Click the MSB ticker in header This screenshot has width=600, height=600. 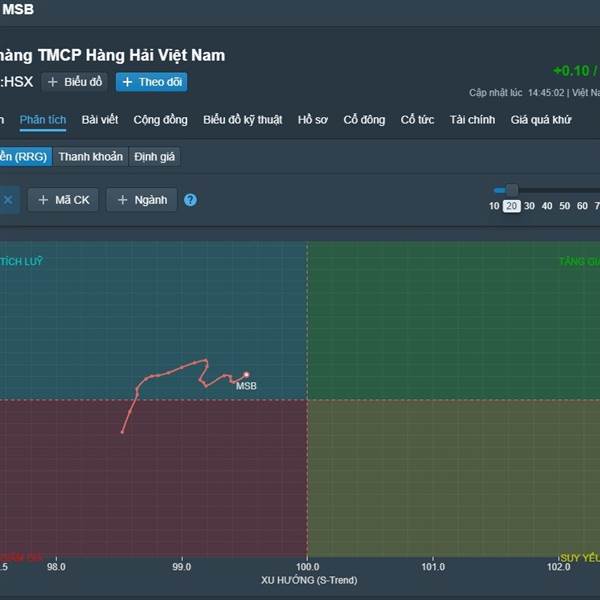(18, 9)
